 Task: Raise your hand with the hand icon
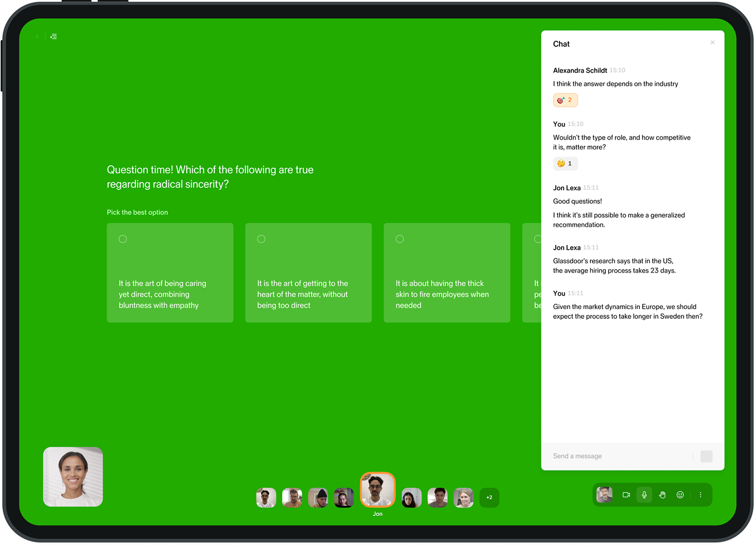click(x=662, y=495)
